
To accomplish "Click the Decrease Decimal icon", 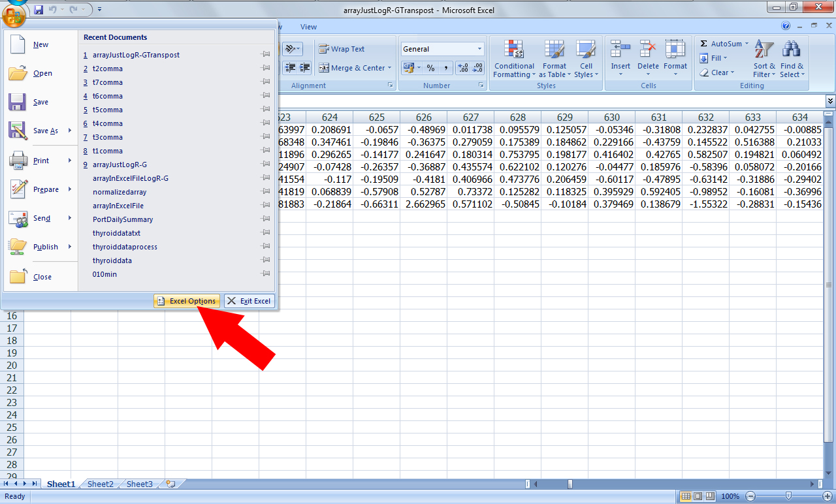I will click(477, 68).
